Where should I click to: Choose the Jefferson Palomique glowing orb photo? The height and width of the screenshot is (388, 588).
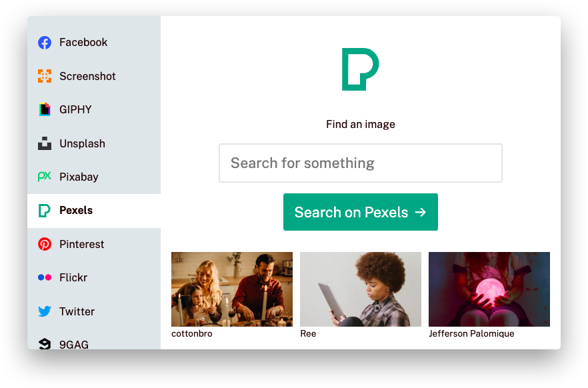[489, 289]
